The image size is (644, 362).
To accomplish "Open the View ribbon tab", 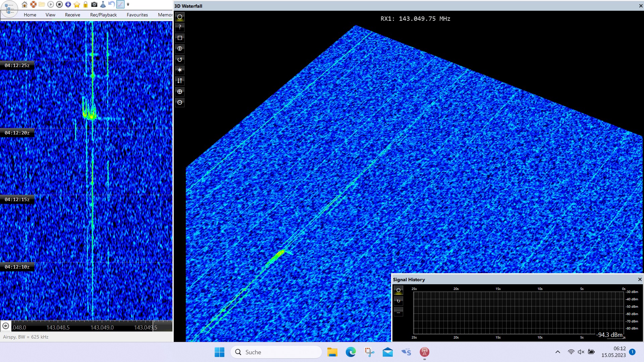I will click(50, 15).
